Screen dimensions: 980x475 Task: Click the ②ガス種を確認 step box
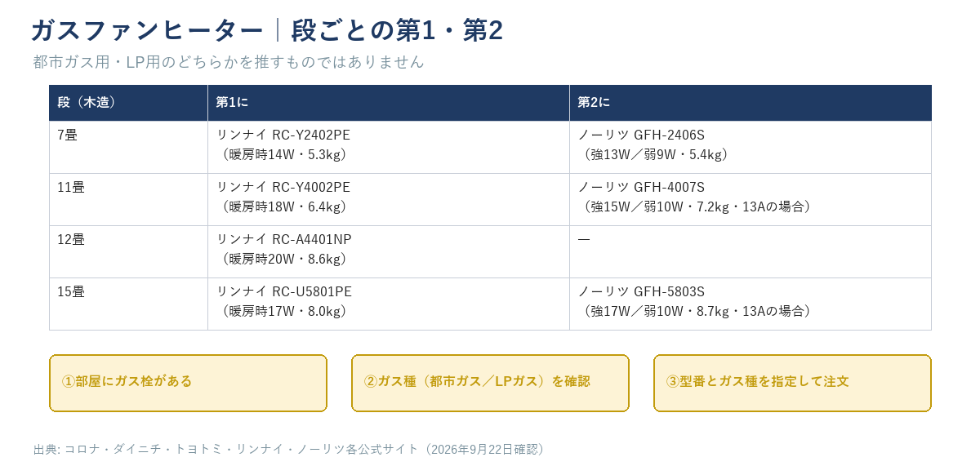coord(490,383)
